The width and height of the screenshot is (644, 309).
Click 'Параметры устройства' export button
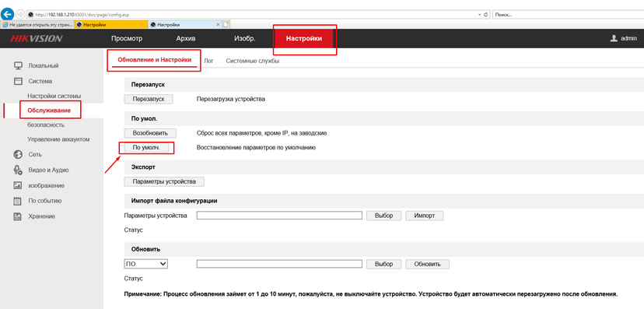tap(164, 181)
